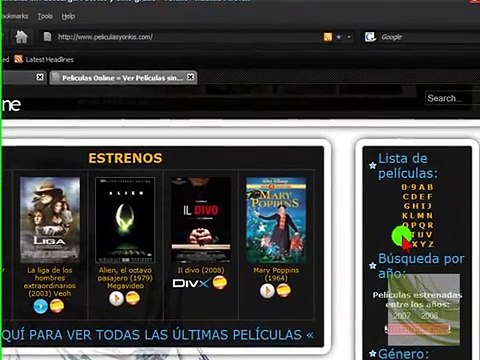
Task: Click Spanish flag icon under Mary Poppins
Action: (283, 290)
